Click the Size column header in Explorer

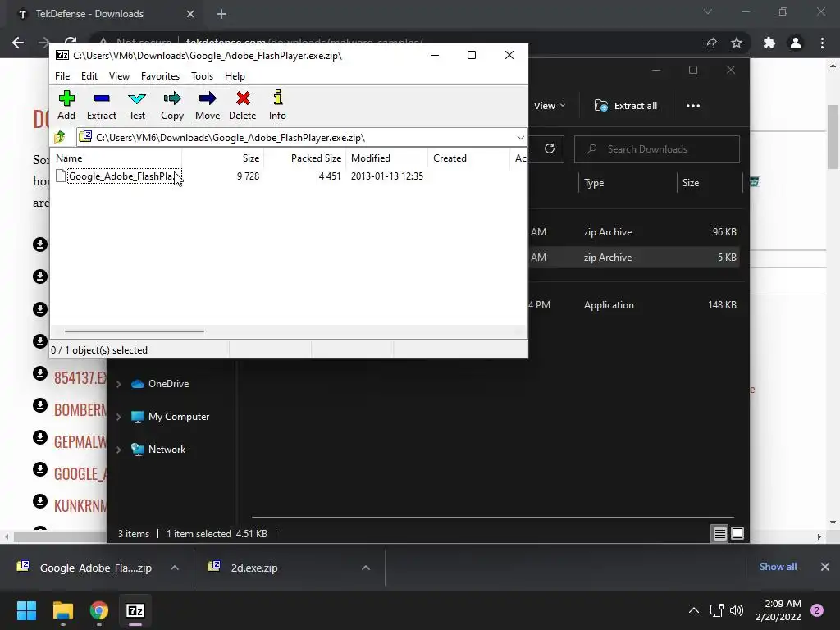coord(691,183)
